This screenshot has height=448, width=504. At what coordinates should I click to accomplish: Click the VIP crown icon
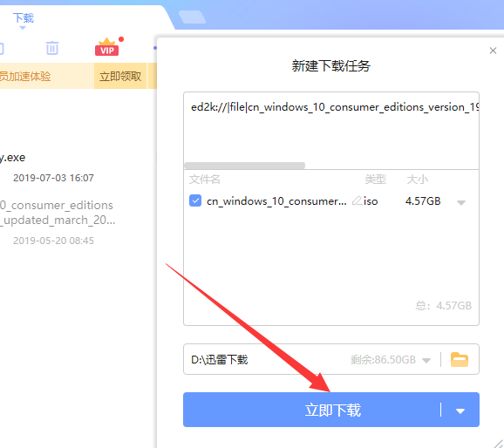(x=107, y=47)
